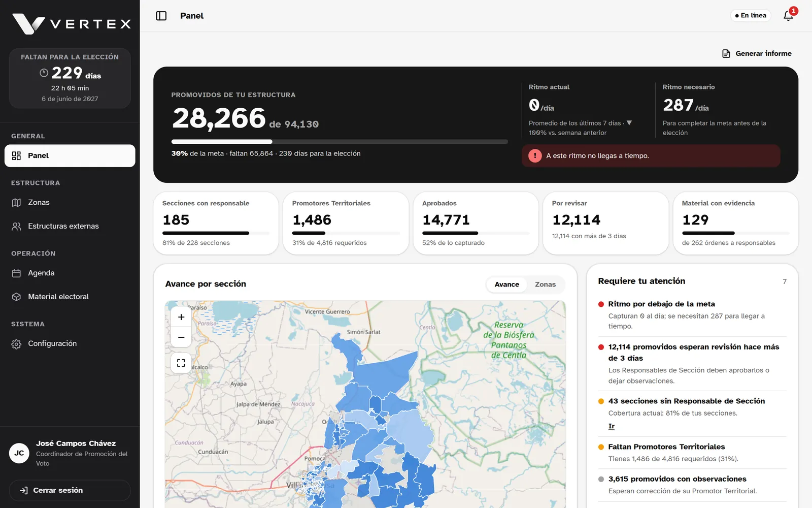Switch map to Zonas view
Viewport: 812px width, 508px height.
click(545, 284)
